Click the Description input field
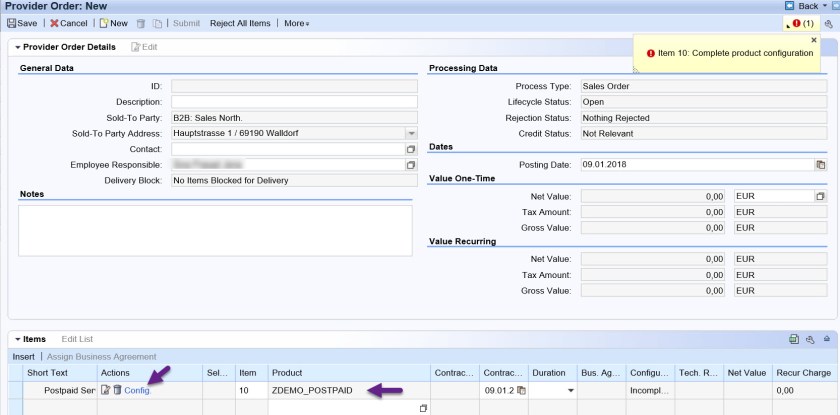 [x=294, y=102]
